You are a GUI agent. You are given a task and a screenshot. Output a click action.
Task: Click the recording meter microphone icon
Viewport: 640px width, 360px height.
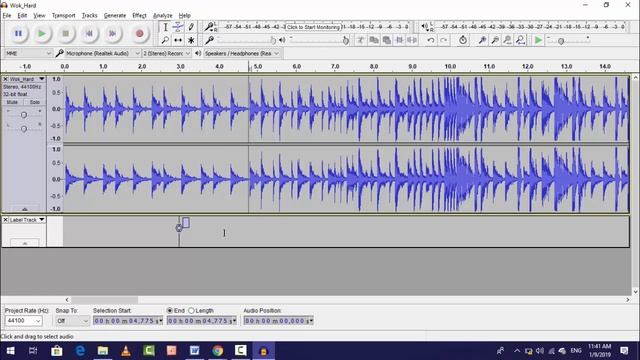point(209,27)
